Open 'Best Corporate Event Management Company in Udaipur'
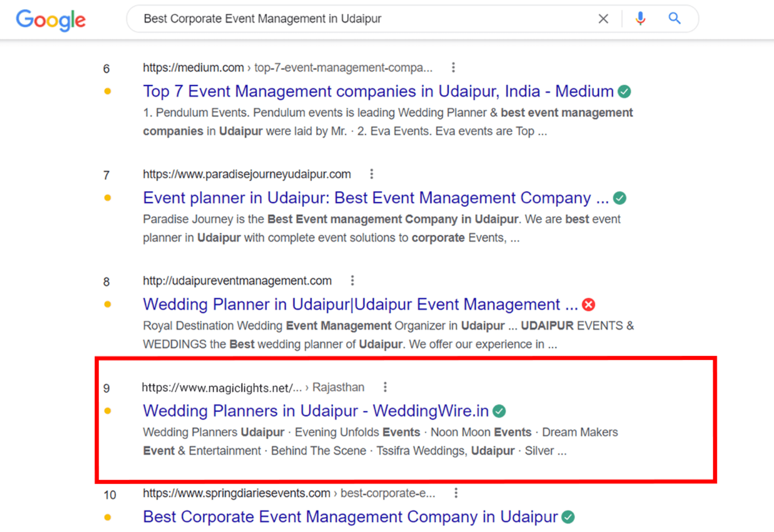This screenshot has height=532, width=774. tap(350, 517)
